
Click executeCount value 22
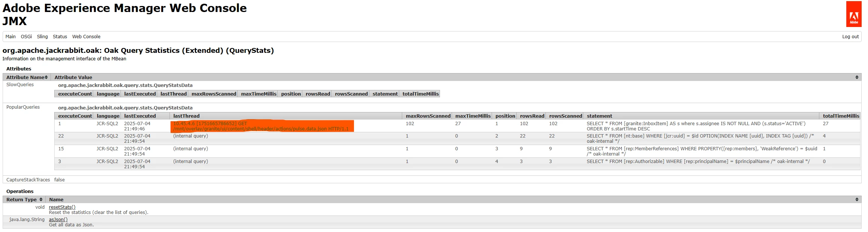click(x=61, y=136)
